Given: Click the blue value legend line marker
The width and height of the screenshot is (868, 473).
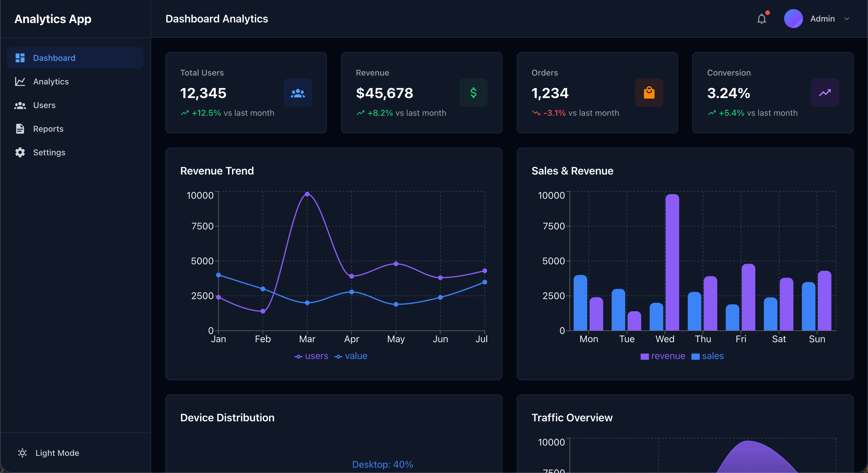Looking at the screenshot, I should (x=338, y=357).
